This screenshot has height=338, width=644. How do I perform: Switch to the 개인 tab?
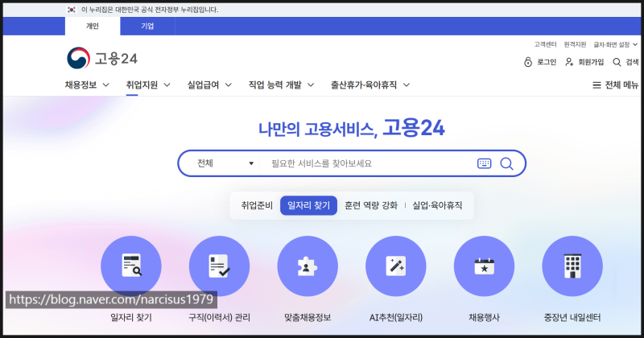pos(93,26)
